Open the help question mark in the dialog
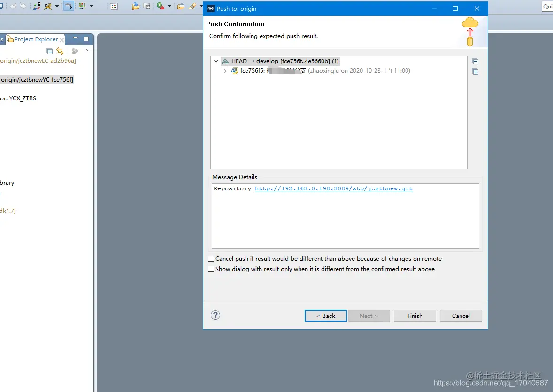553x392 pixels. coord(215,315)
